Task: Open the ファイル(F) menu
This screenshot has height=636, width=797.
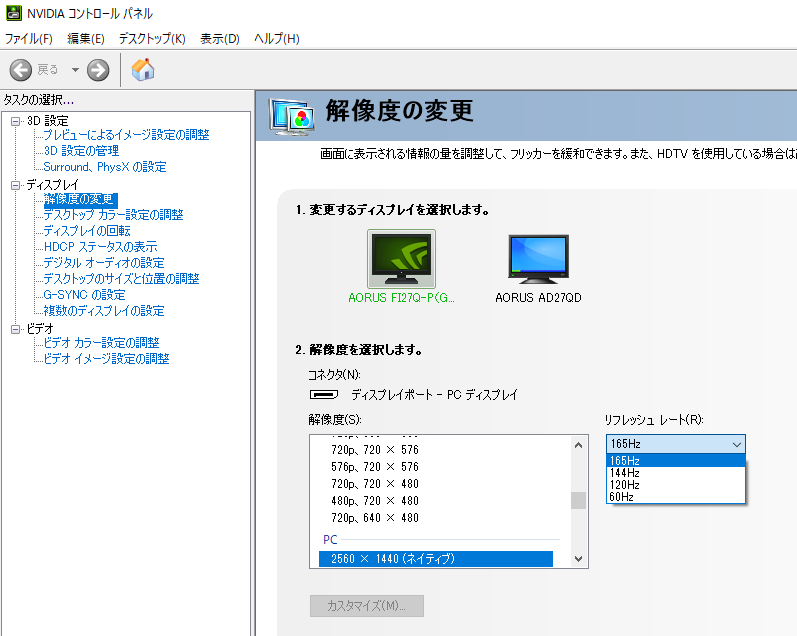Action: (28, 39)
